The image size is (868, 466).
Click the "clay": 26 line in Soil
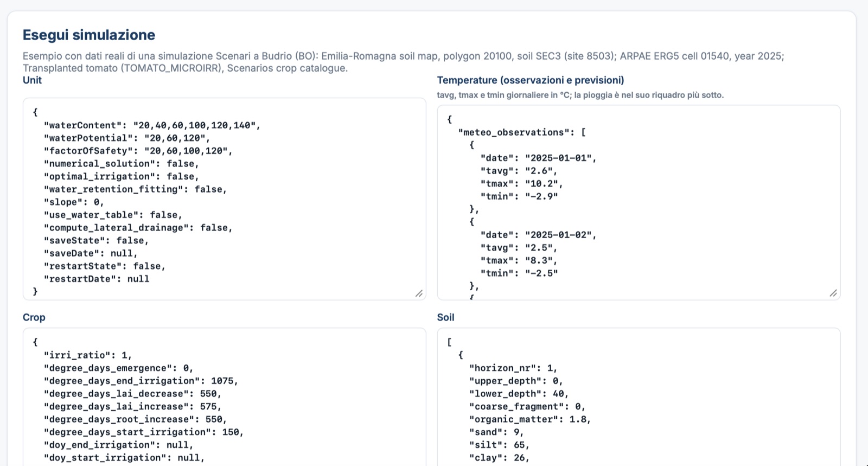(499, 458)
